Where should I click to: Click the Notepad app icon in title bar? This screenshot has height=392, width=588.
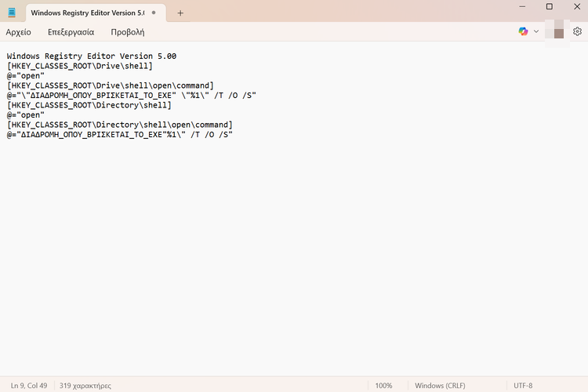(12, 13)
